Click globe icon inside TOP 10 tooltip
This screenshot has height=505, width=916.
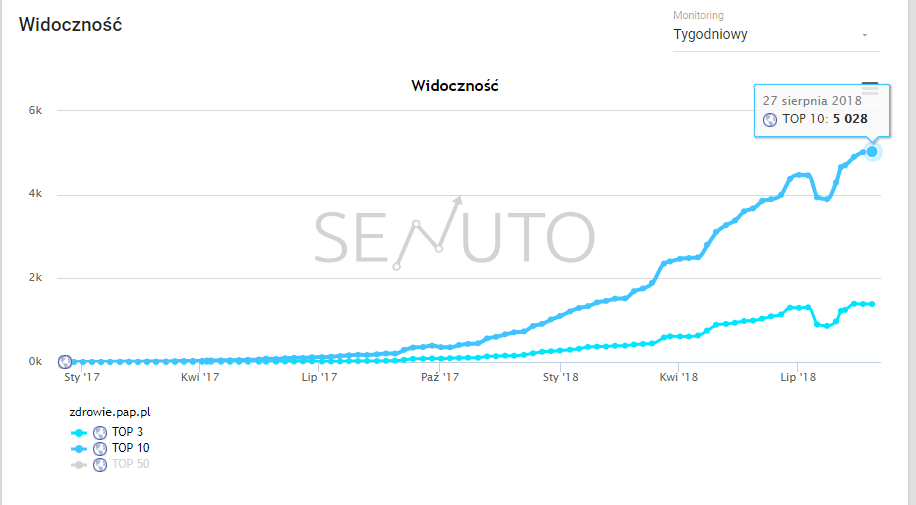pos(770,119)
